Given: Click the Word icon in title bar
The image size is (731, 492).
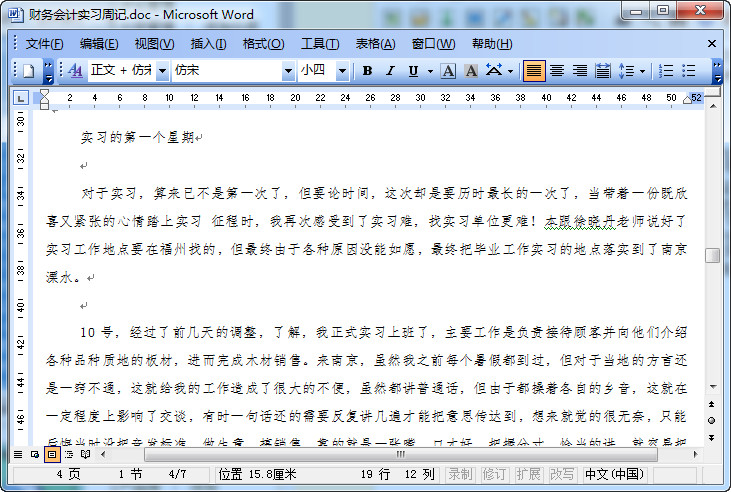Looking at the screenshot, I should (x=15, y=14).
